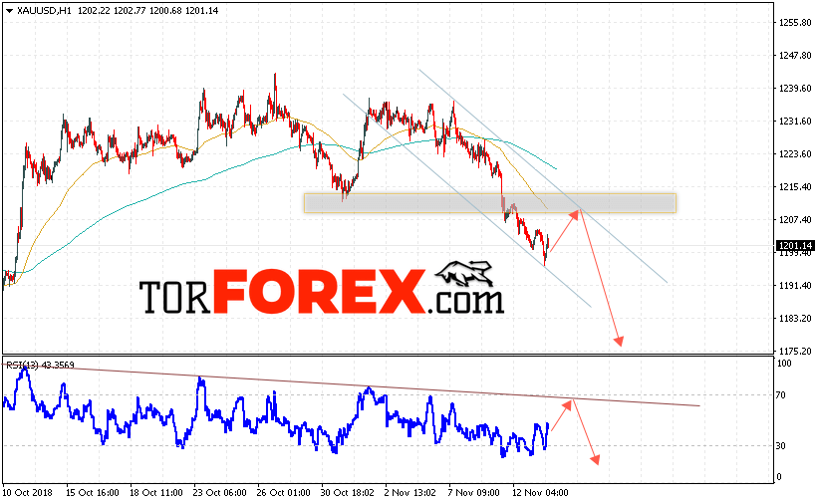Select the 7 Nov 09:00 time label

coord(473,492)
